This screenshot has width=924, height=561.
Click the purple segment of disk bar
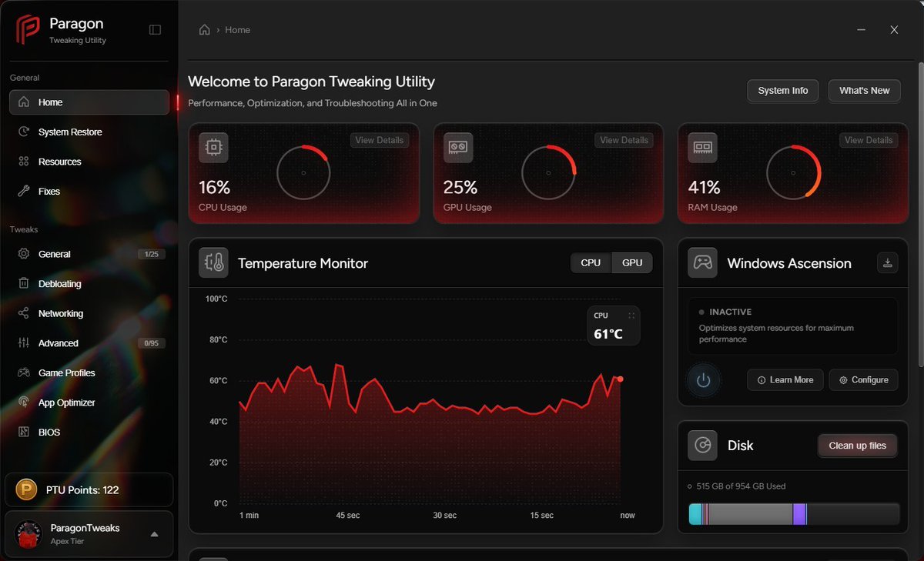point(799,514)
